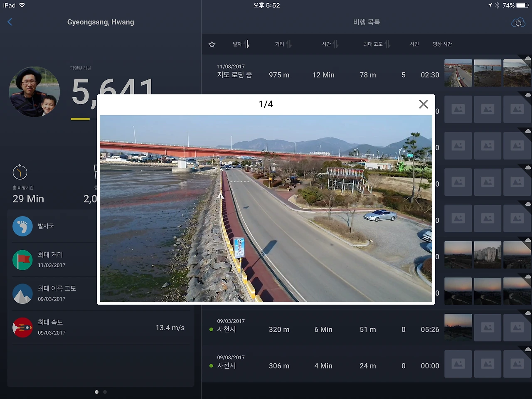Open the 사천시 flight with 320 m distance
This screenshot has width=532, height=399.
click(x=227, y=329)
